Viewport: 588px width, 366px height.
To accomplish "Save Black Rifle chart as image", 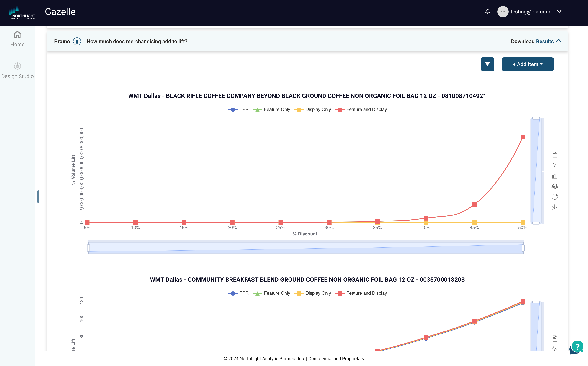I will tap(554, 207).
